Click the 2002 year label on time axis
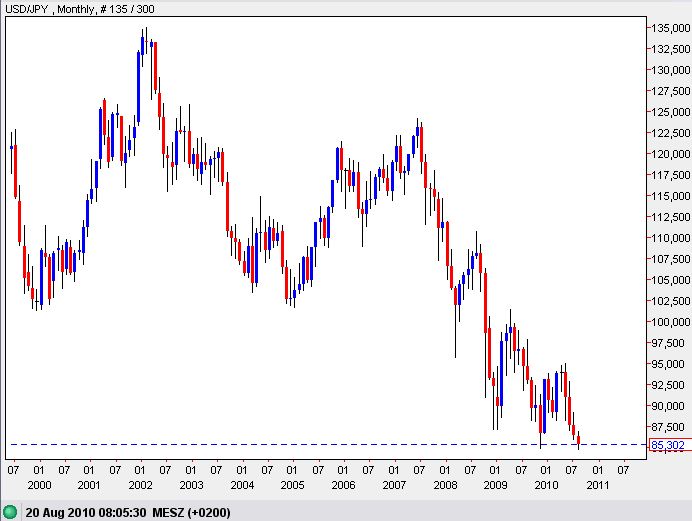Image resolution: width=692 pixels, height=521 pixels. click(140, 485)
